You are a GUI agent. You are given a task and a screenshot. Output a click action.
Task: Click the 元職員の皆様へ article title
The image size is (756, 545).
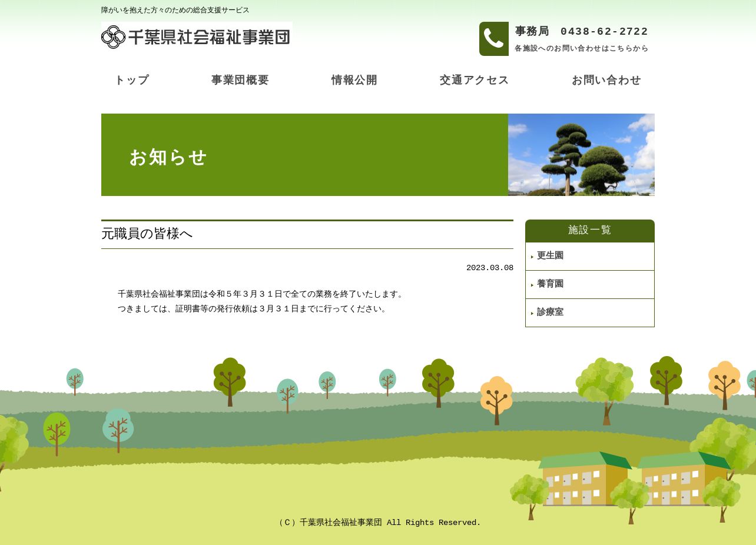point(147,234)
